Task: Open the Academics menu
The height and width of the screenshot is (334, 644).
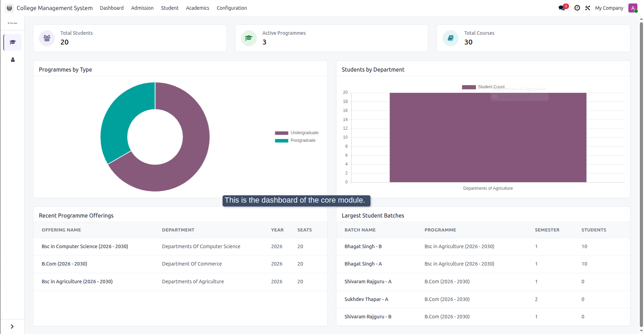Action: click(198, 8)
